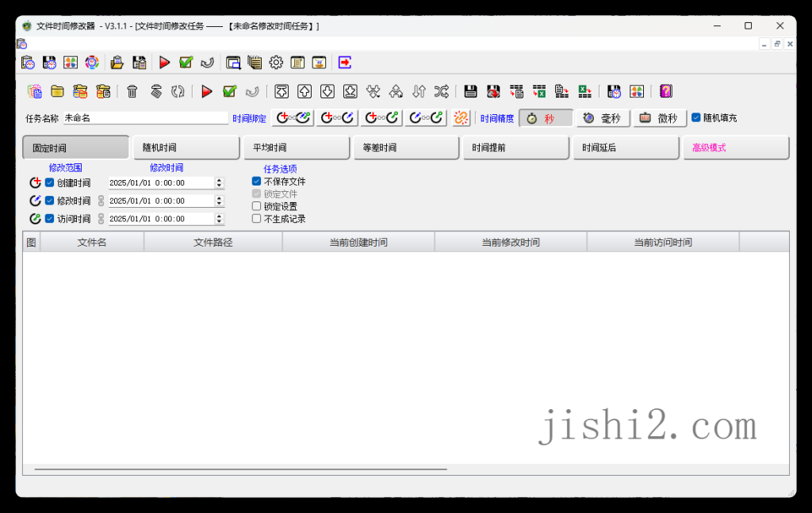Click the 创建时间 date spinner arrows
The height and width of the screenshot is (513, 812).
click(x=219, y=182)
